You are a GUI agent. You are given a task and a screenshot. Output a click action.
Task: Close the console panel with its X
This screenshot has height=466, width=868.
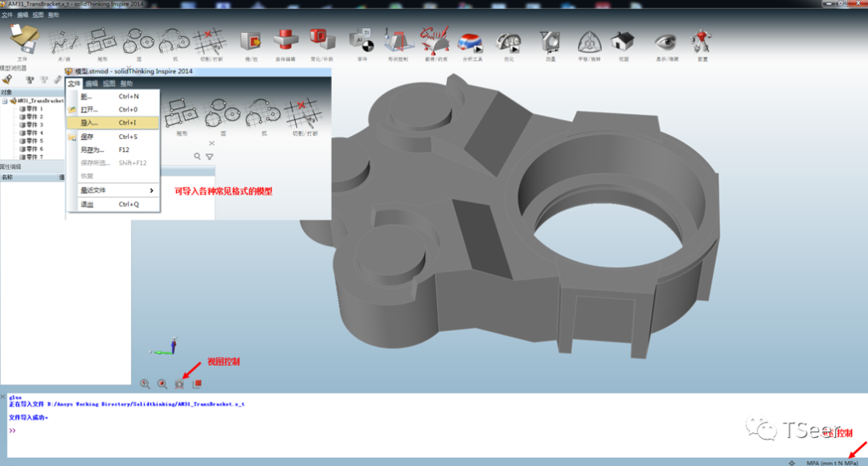pos(2,397)
